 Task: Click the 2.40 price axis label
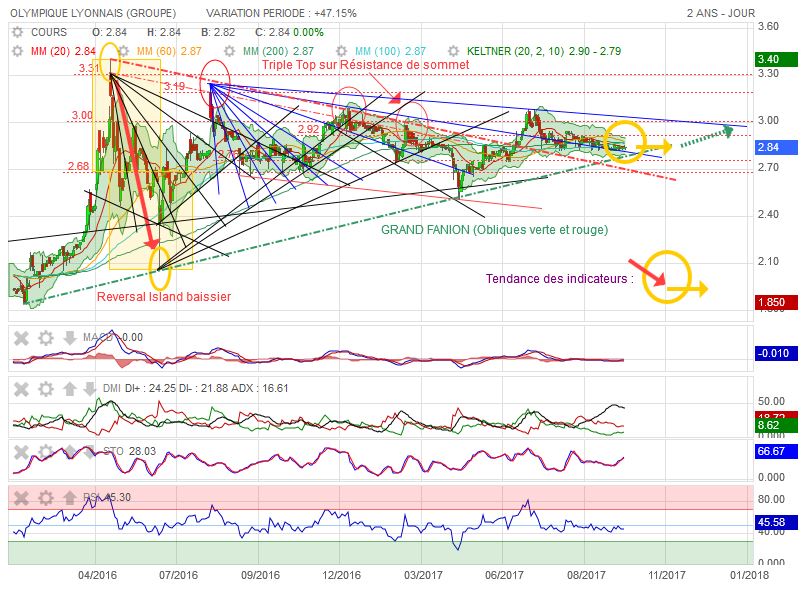[x=768, y=214]
